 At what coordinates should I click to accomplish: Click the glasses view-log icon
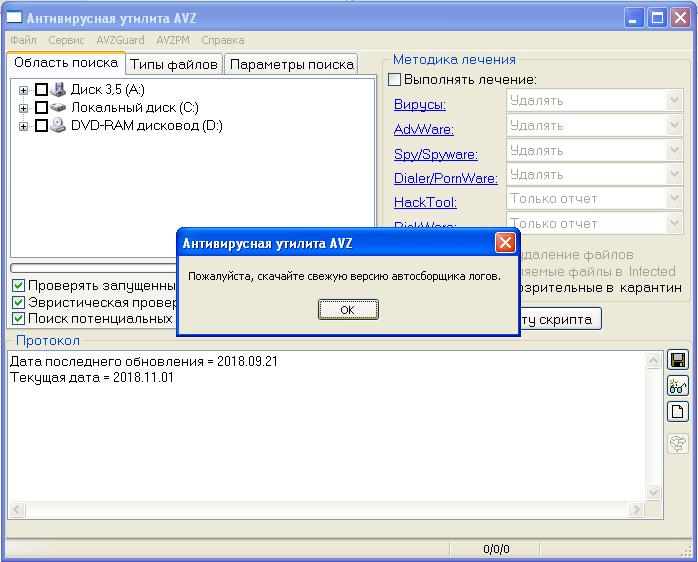coord(678,386)
